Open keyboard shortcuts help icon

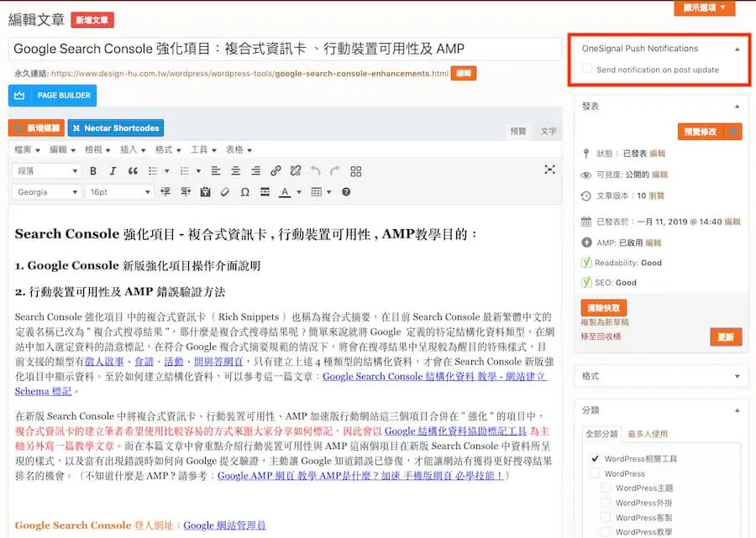coord(346,192)
